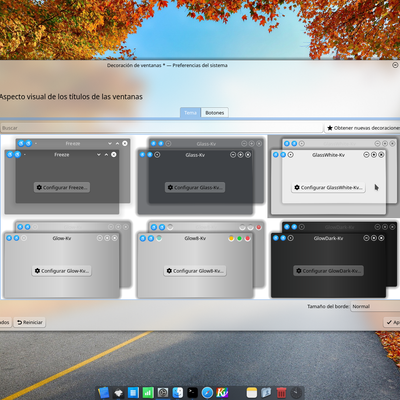This screenshot has width=400, height=400.
Task: Open the green spreadsheet chart dock icon
Action: click(148, 393)
